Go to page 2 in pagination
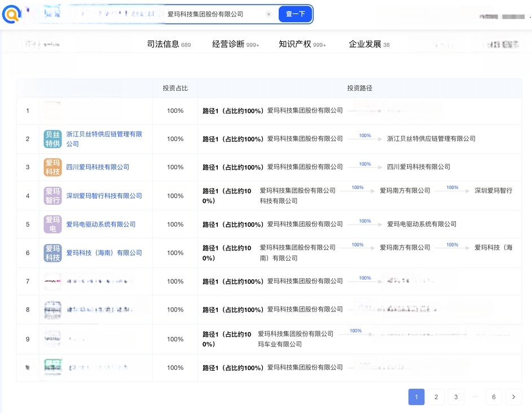This screenshot has height=413, width=532. [436, 397]
